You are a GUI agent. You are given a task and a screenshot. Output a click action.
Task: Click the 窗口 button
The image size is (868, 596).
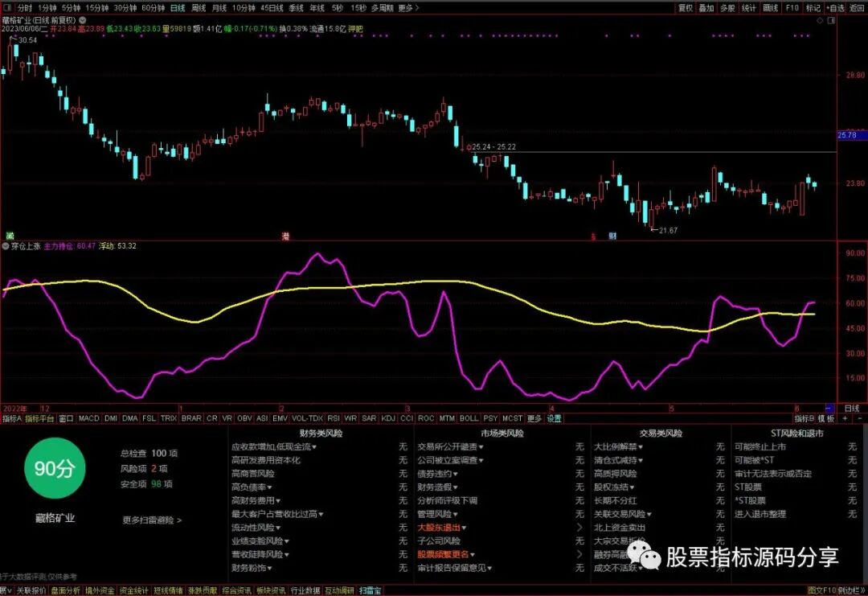tap(66, 419)
